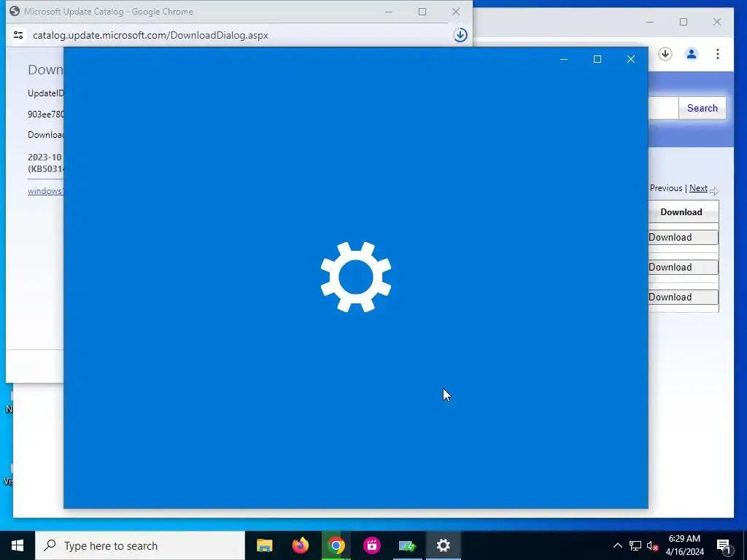Select the Settings gear in the taskbar
Viewport: 747px width, 560px height.
click(443, 545)
